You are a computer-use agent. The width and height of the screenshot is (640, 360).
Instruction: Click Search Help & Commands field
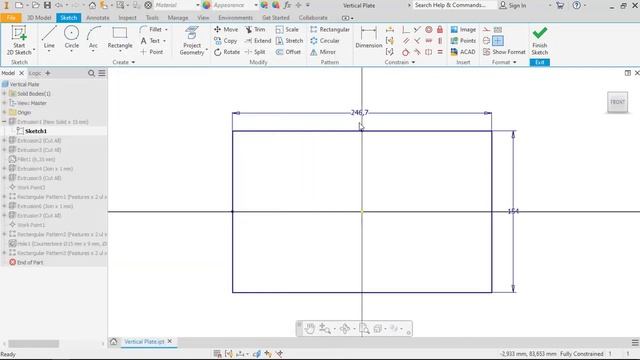tap(454, 5)
